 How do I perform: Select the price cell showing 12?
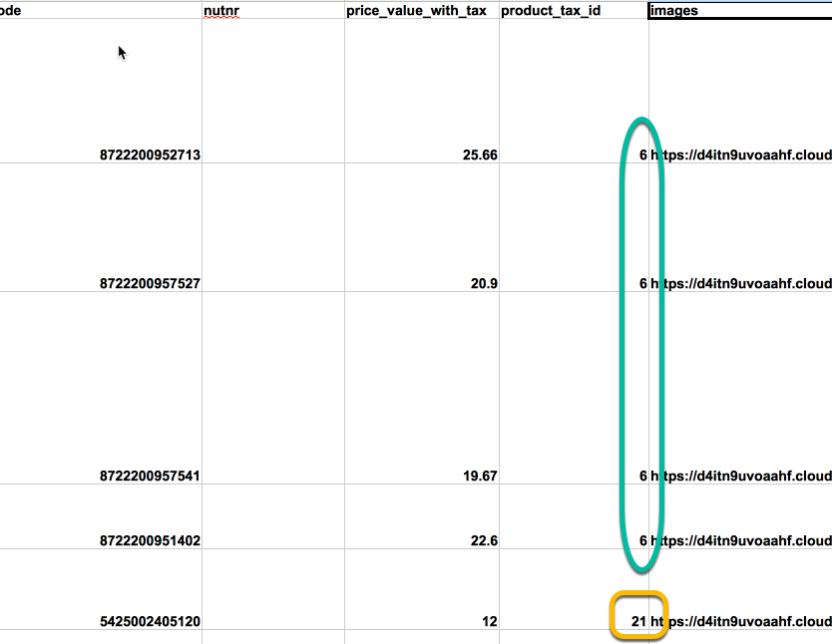click(422, 589)
